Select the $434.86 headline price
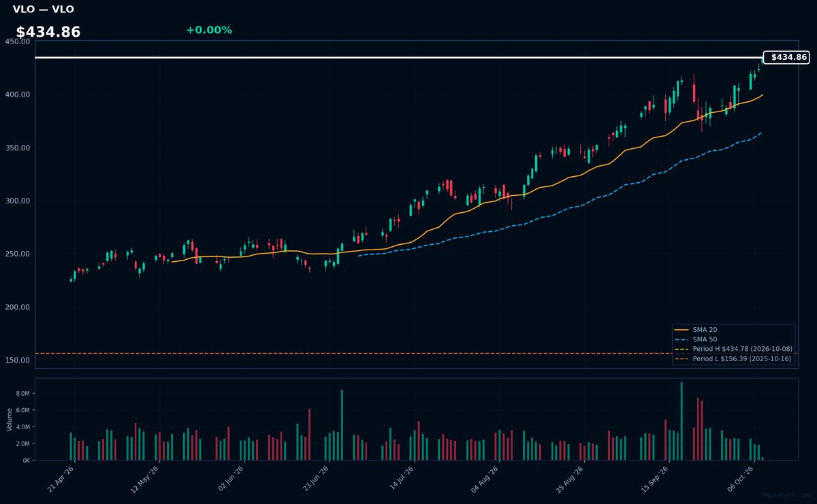 48,32
